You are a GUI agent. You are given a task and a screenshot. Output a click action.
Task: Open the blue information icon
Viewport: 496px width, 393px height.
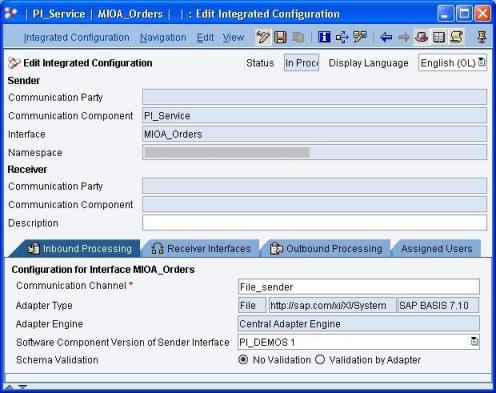pyautogui.click(x=324, y=37)
